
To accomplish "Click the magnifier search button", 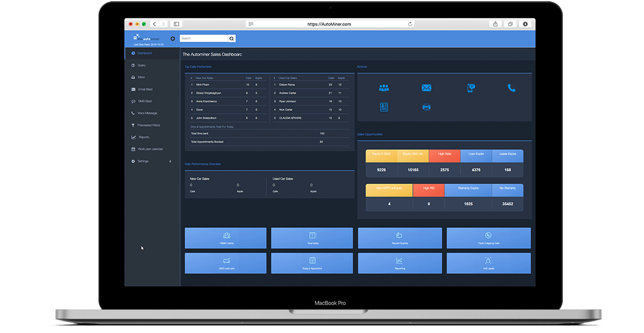I will [232, 39].
